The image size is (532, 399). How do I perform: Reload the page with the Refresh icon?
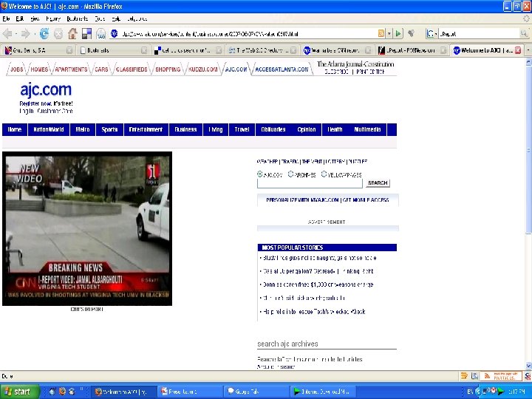pos(44,33)
